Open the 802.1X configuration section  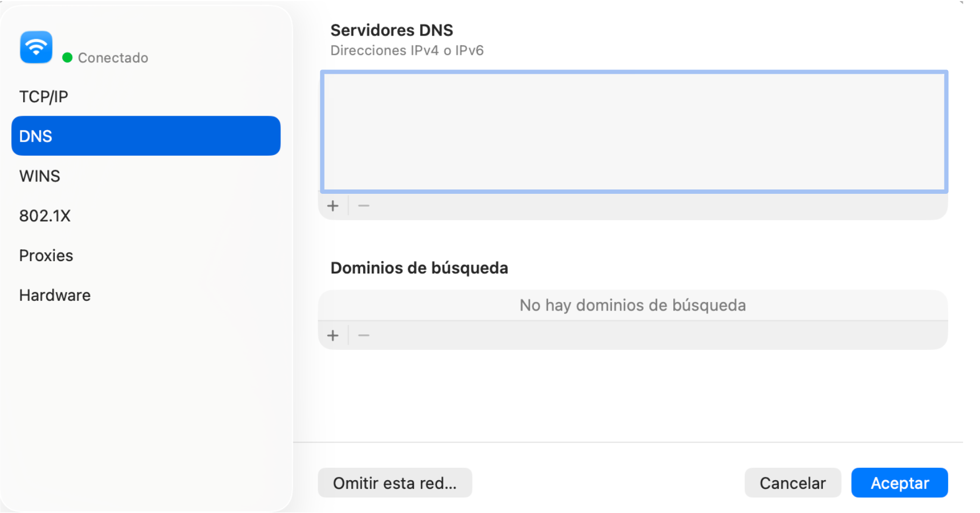(45, 215)
